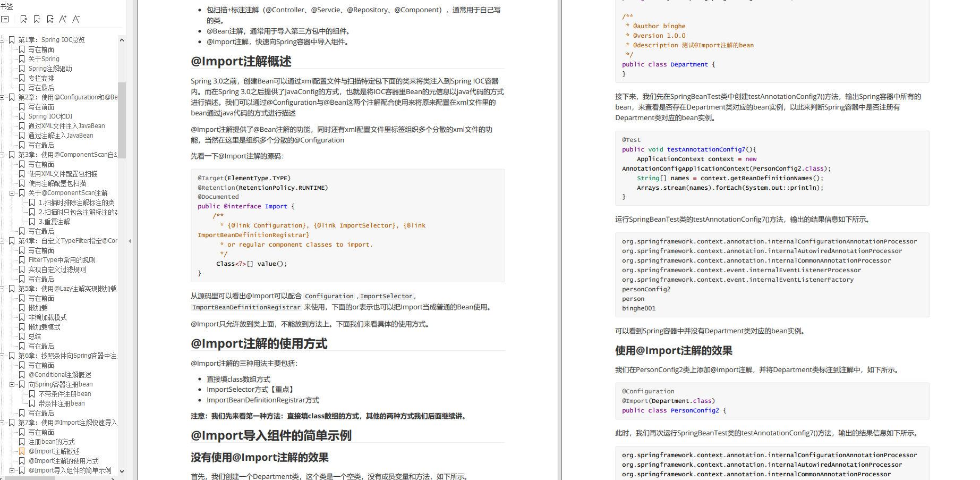
Task: Go to 非懒加载模式 bookmark
Action: click(47, 317)
